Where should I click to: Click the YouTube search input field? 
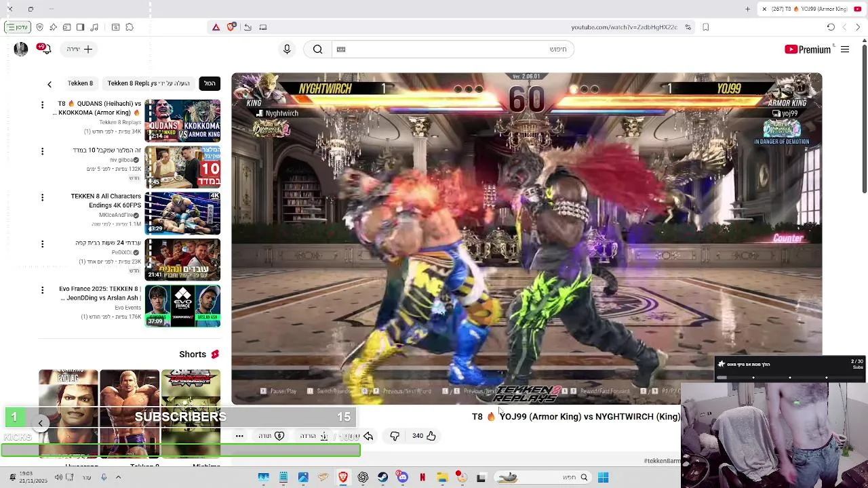(453, 49)
